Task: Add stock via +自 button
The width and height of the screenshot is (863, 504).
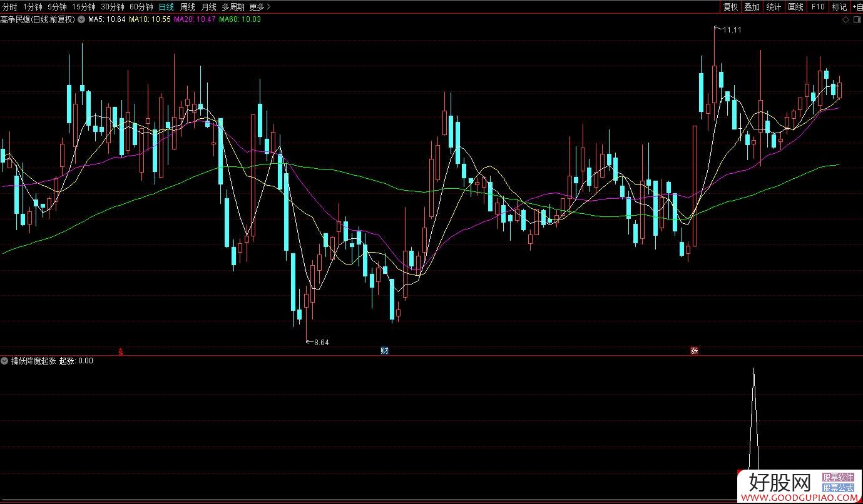Action: [857, 7]
